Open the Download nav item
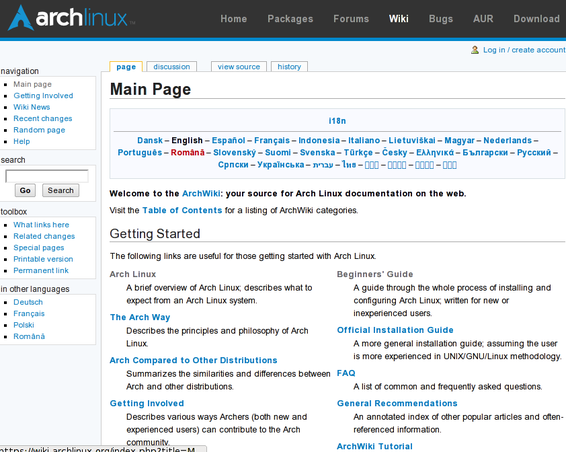 click(536, 19)
